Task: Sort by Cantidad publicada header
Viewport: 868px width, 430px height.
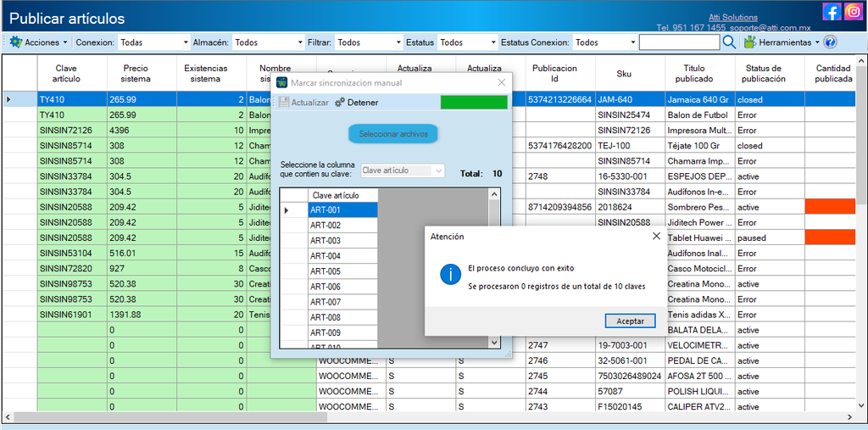Action: 831,73
